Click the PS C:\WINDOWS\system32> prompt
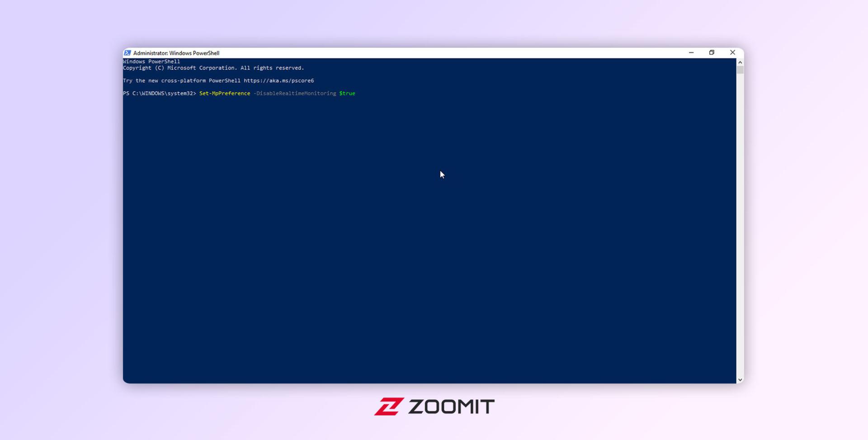The height and width of the screenshot is (440, 868). pos(160,93)
